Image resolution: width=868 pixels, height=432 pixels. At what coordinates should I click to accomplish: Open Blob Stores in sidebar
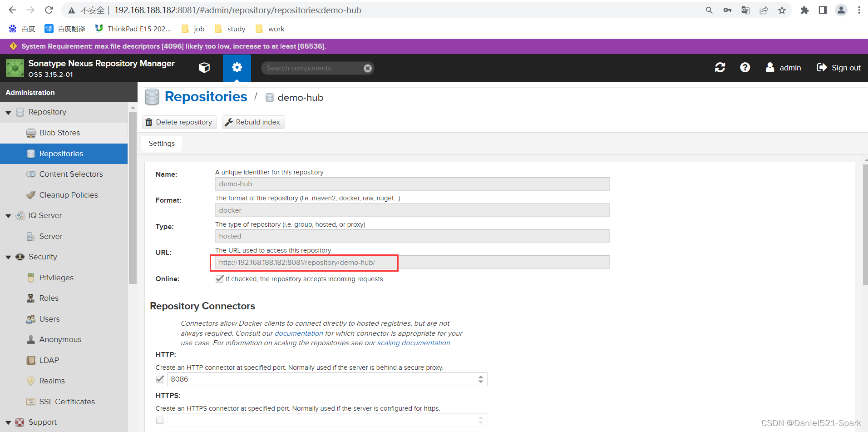coord(59,133)
